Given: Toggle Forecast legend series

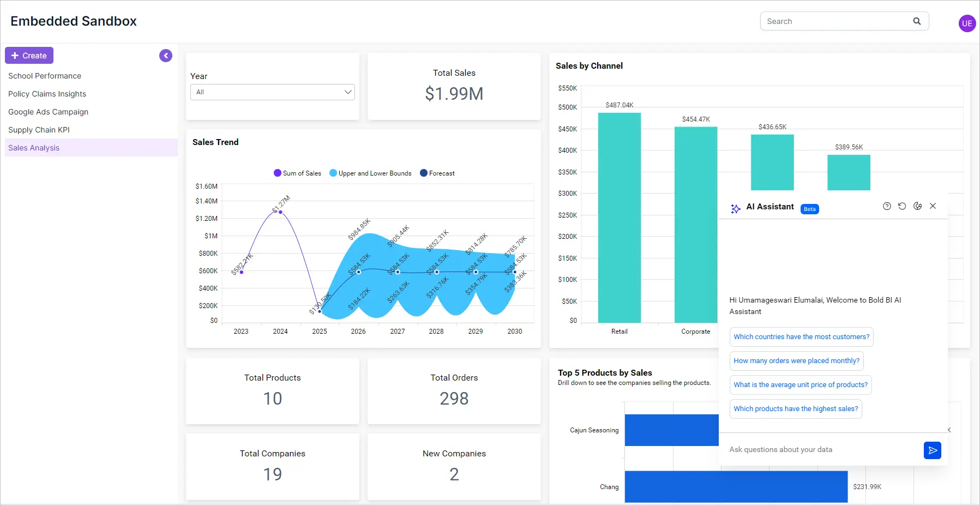Looking at the screenshot, I should coord(437,173).
